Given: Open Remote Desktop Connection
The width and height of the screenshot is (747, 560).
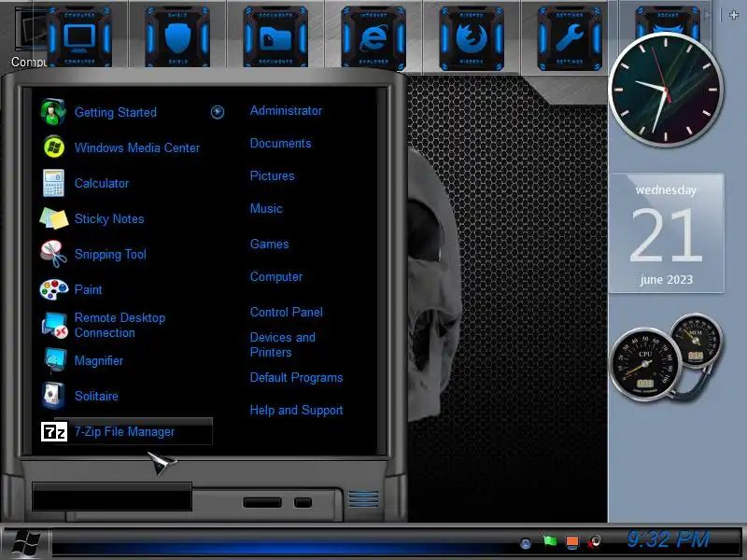Looking at the screenshot, I should pyautogui.click(x=120, y=325).
